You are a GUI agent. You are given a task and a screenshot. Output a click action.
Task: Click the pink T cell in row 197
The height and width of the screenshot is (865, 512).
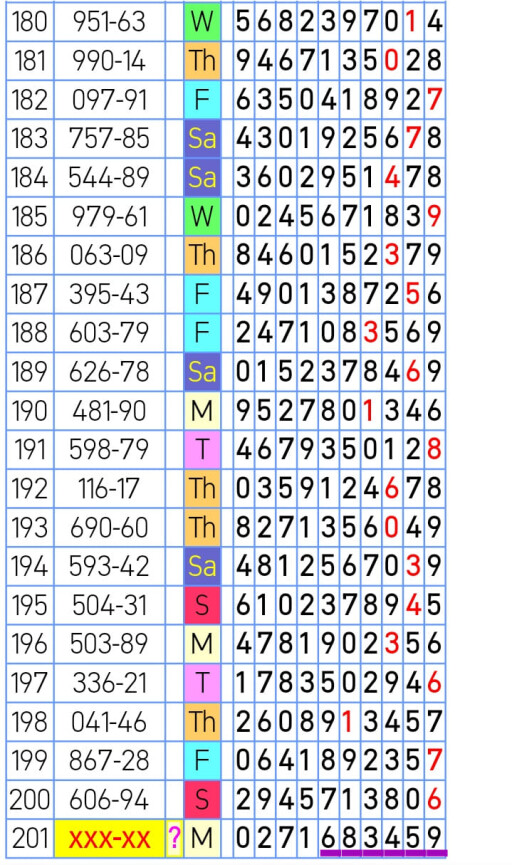pyautogui.click(x=202, y=683)
